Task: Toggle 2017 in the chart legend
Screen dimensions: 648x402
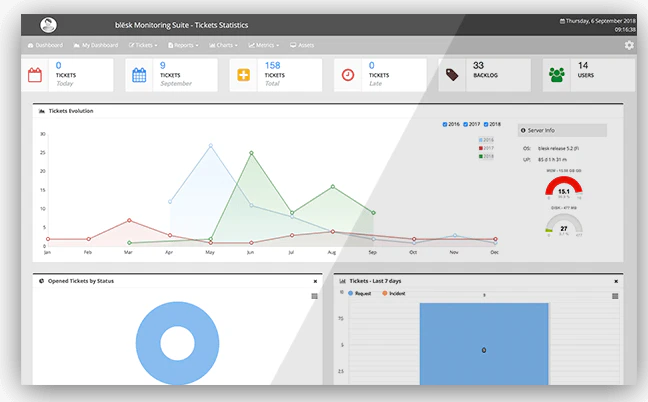Action: pos(486,148)
